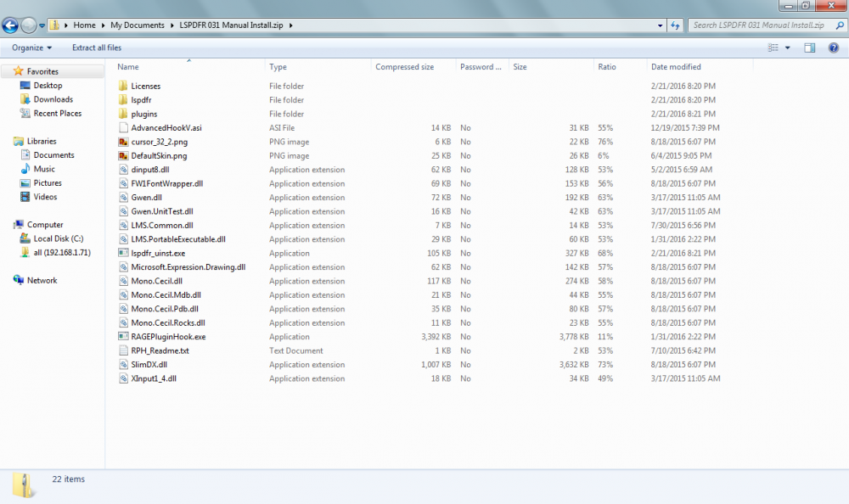This screenshot has height=504, width=849.
Task: Select the RAGEPluginHook.exe application icon
Action: pyautogui.click(x=123, y=337)
